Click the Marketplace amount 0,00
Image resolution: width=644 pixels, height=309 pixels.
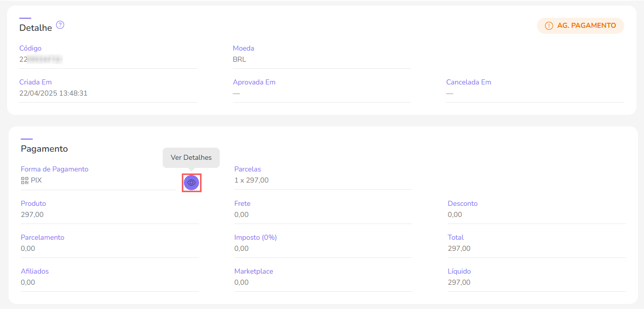click(241, 282)
